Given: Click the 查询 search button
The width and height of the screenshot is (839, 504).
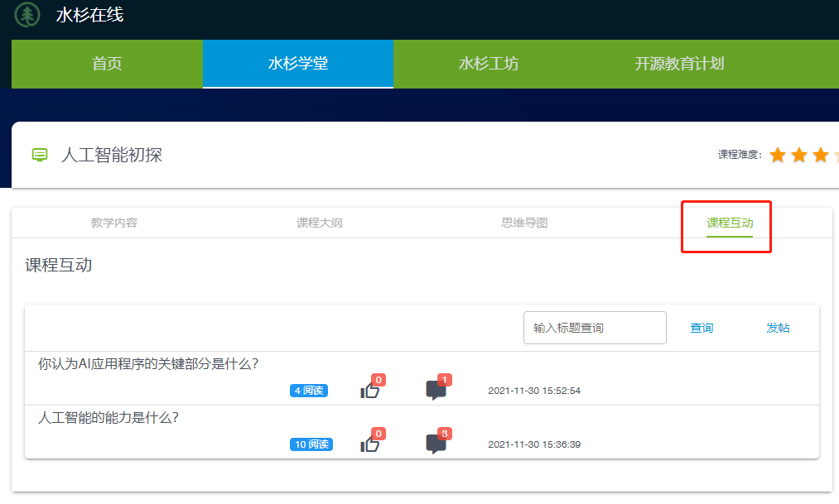Looking at the screenshot, I should (x=702, y=328).
